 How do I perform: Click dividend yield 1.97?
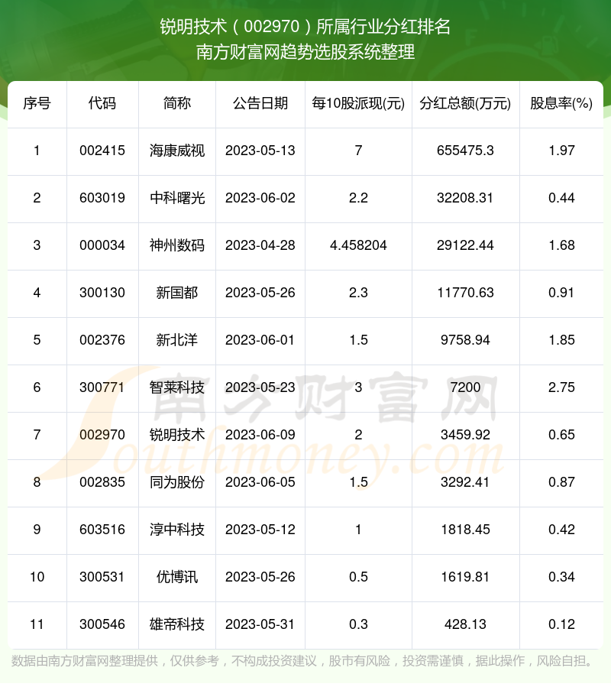[x=561, y=151]
